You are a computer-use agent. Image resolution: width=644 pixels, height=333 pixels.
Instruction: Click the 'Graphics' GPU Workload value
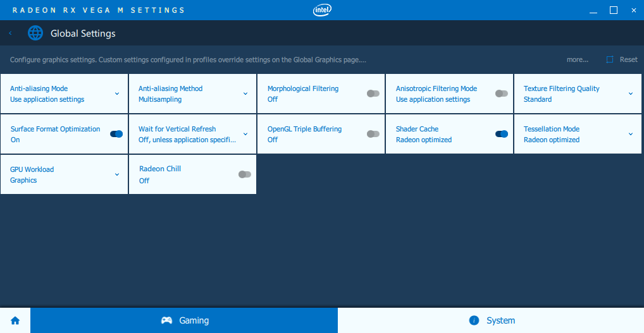coord(23,180)
